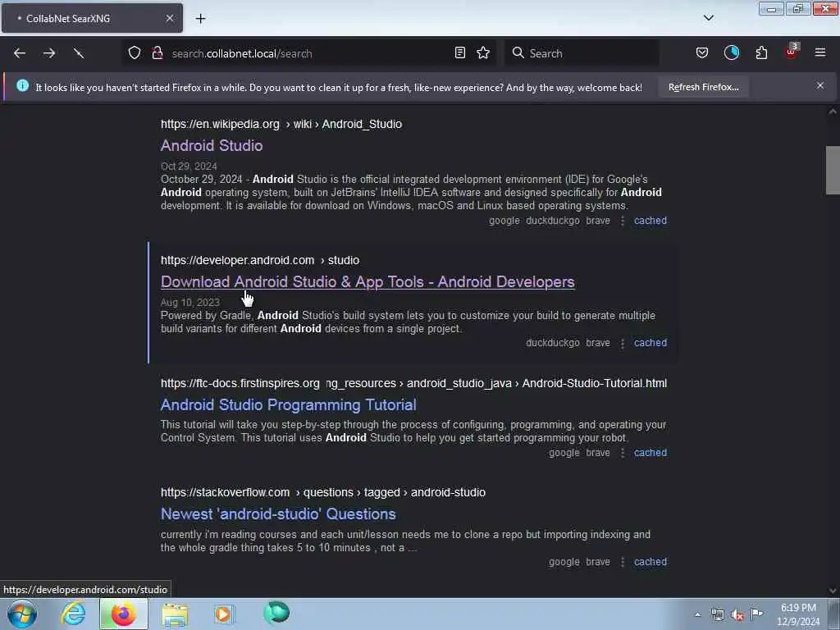Click duckduckgo label on Wikipedia result

coord(552,221)
